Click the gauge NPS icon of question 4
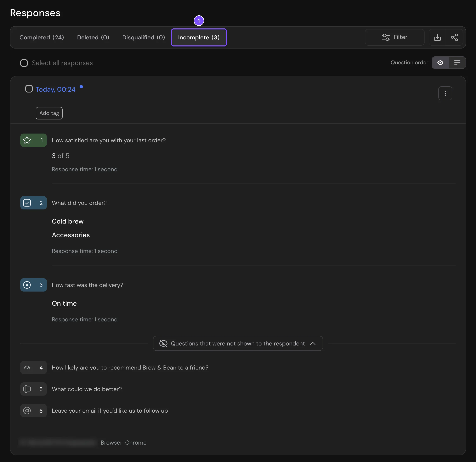Image resolution: width=476 pixels, height=462 pixels. coord(27,367)
